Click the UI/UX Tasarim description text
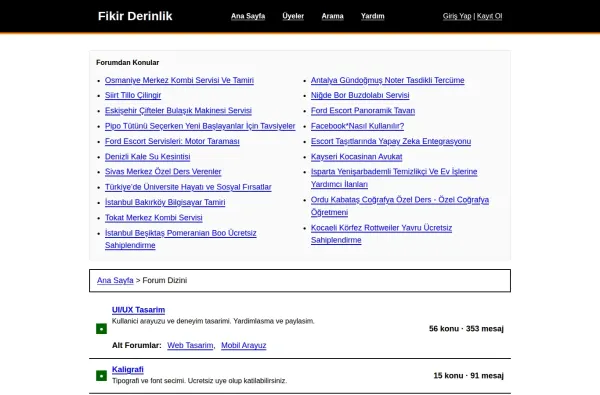 coord(213,321)
